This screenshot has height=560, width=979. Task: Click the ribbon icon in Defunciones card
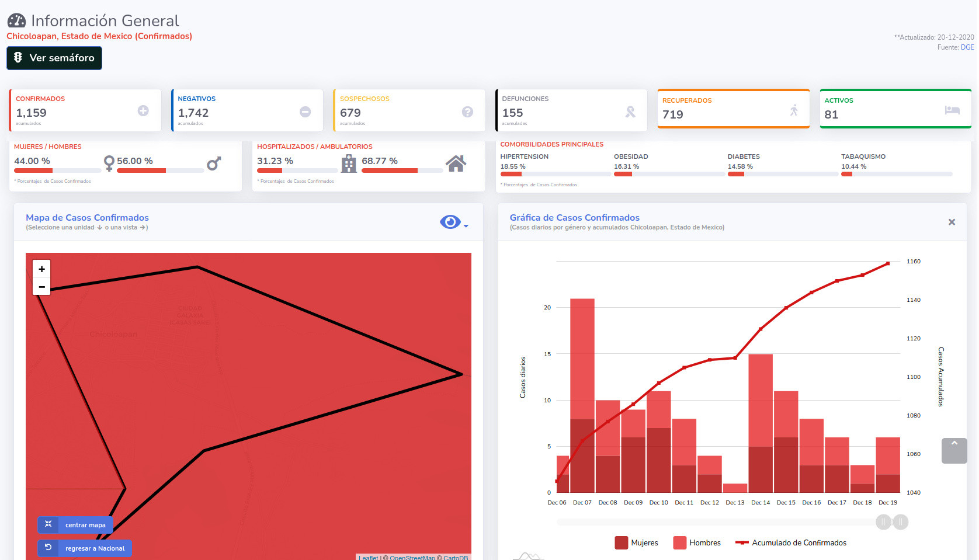click(x=630, y=112)
